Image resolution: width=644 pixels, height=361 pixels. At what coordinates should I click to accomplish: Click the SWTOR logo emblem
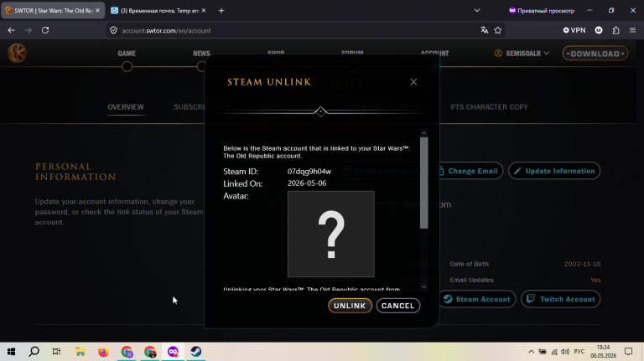(17, 54)
